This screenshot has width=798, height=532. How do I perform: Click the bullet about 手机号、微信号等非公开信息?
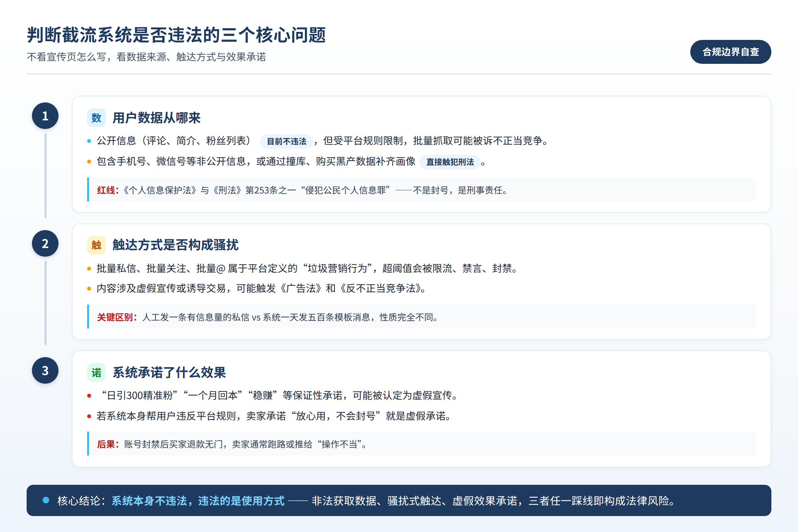[x=287, y=162]
